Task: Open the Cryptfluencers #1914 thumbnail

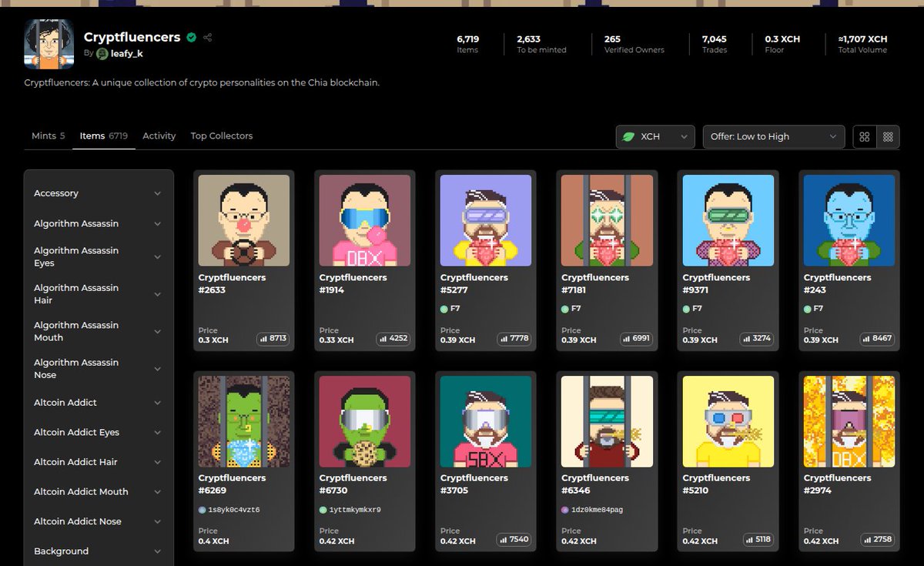Action: pyautogui.click(x=365, y=220)
